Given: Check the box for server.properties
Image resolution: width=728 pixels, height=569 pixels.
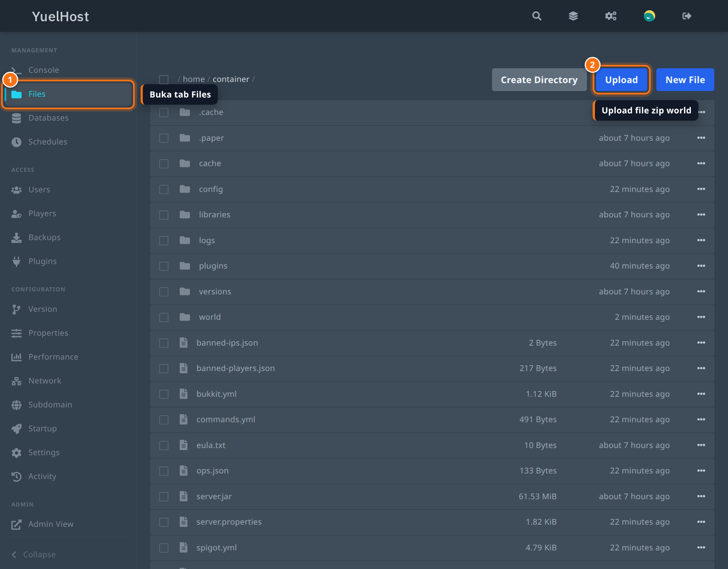Looking at the screenshot, I should tap(164, 522).
